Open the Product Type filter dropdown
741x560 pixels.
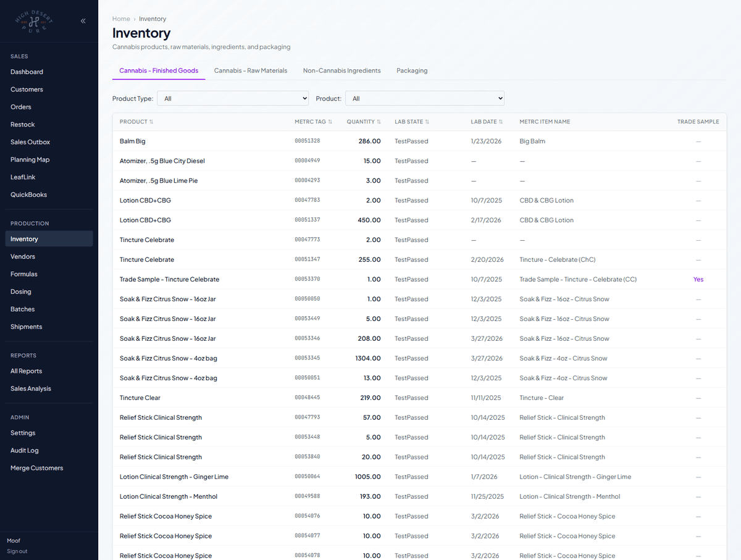[232, 98]
